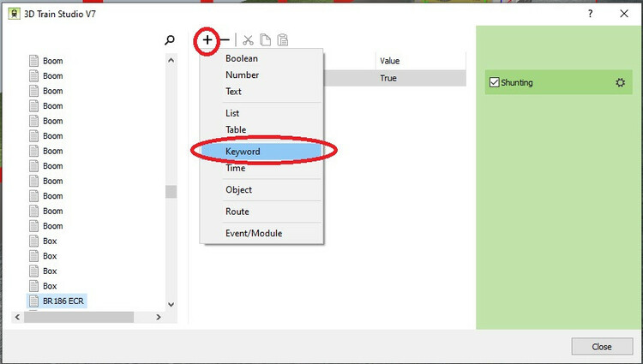643x364 pixels.
Task: Click the vertical scrollbar thumb
Action: click(171, 192)
